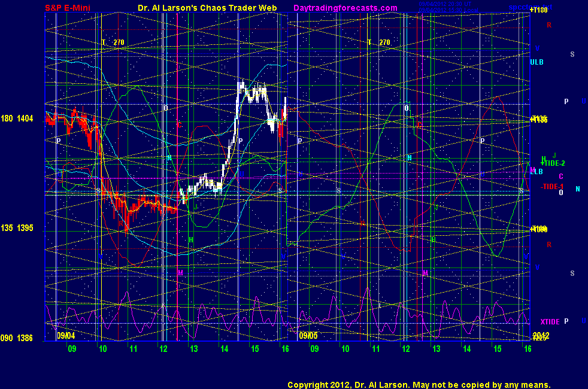Click the "135 1395" price axis label
Image resolution: width=588 pixels, height=389 pixels.
click(17, 228)
